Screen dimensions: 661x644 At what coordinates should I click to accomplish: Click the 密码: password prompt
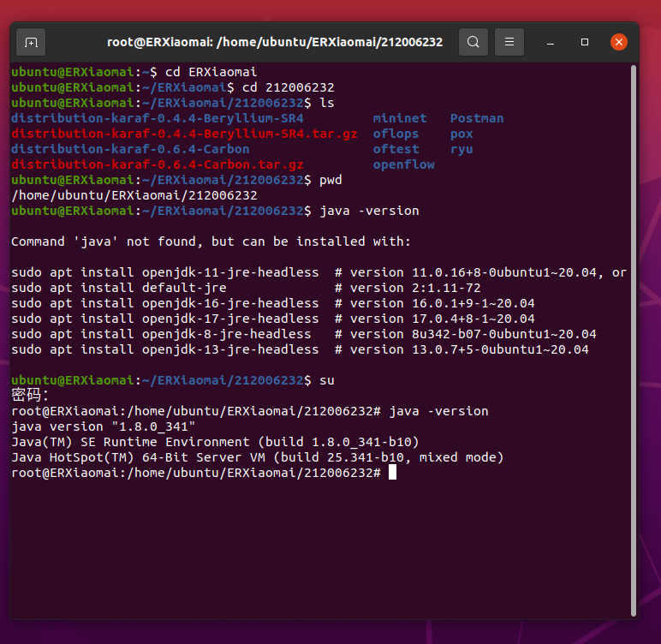point(30,396)
